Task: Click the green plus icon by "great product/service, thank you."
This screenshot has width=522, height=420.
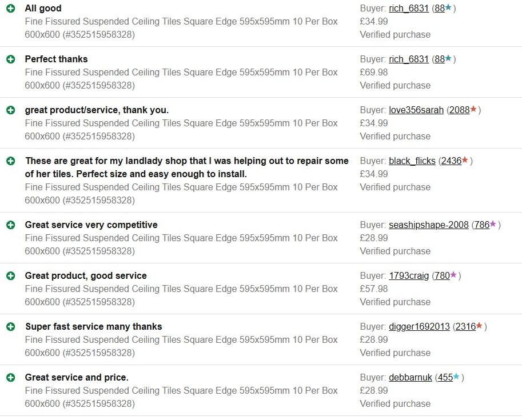Action: [10, 110]
